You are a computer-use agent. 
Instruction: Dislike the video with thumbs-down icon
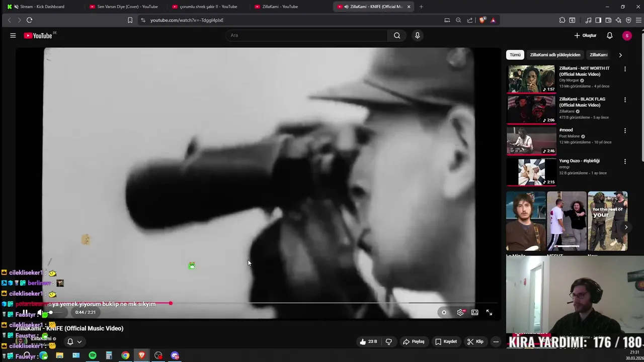pyautogui.click(x=388, y=341)
